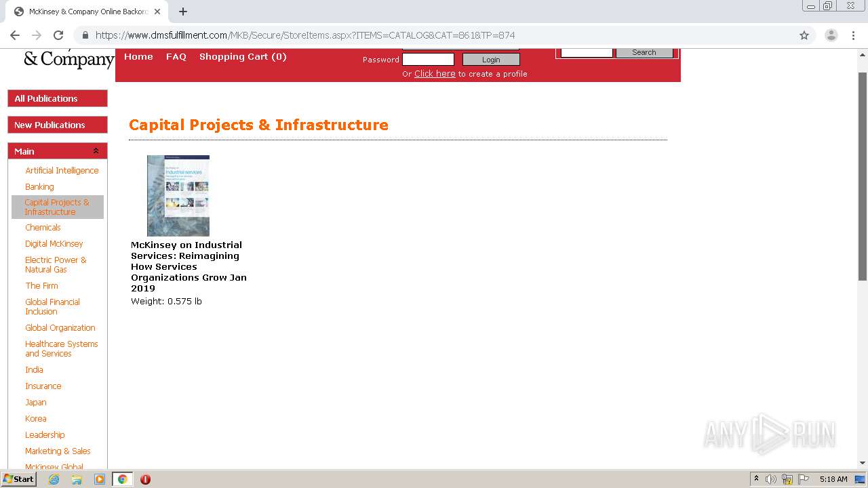Select Banking category
This screenshot has width=868, height=488.
(39, 187)
